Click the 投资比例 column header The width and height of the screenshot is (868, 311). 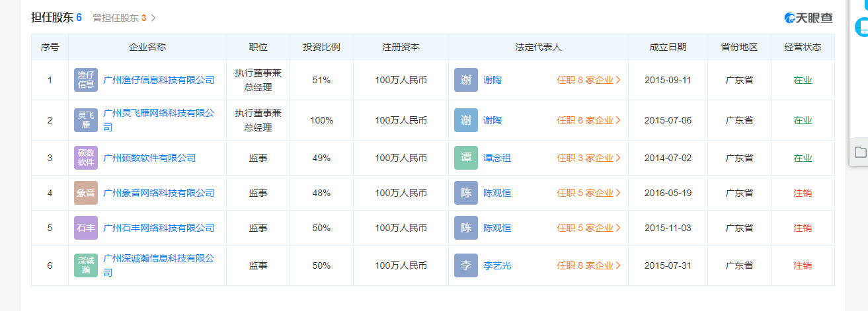[x=322, y=47]
